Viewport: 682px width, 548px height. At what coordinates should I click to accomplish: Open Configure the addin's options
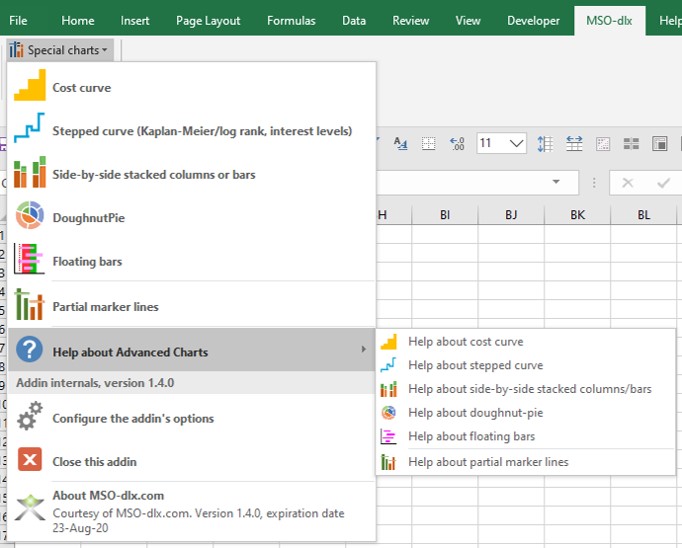point(191,416)
